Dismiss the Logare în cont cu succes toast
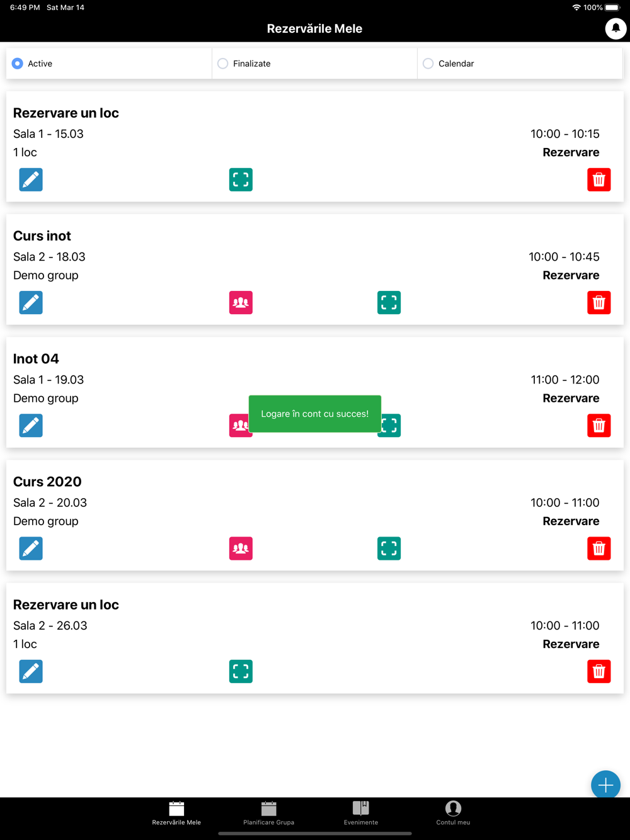 click(x=315, y=414)
